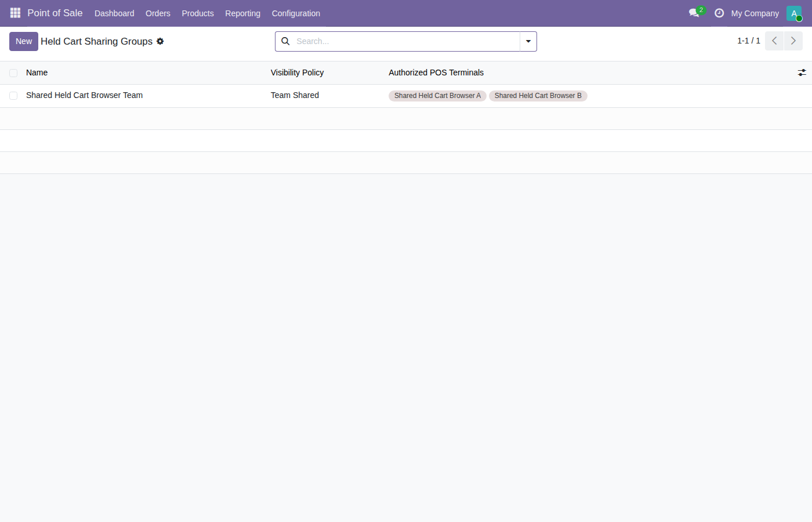Open the apps grid home menu icon

tap(15, 13)
